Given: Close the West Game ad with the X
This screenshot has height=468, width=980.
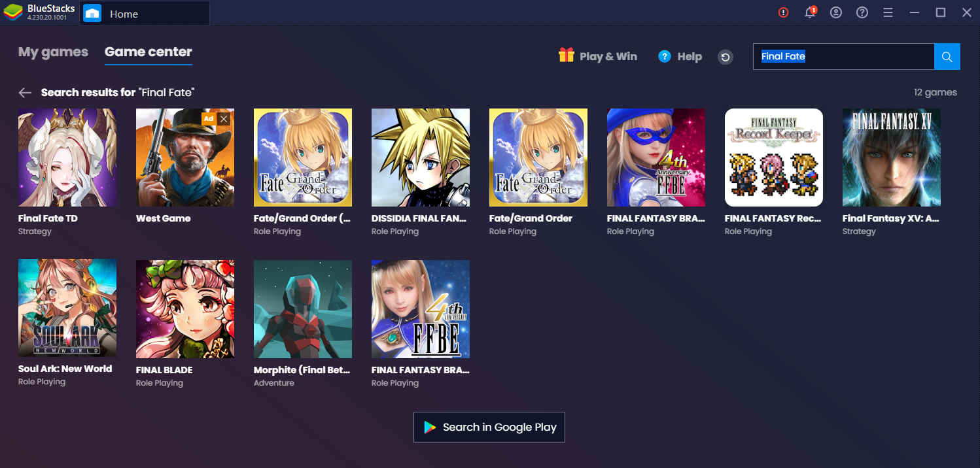Looking at the screenshot, I should click(x=224, y=119).
